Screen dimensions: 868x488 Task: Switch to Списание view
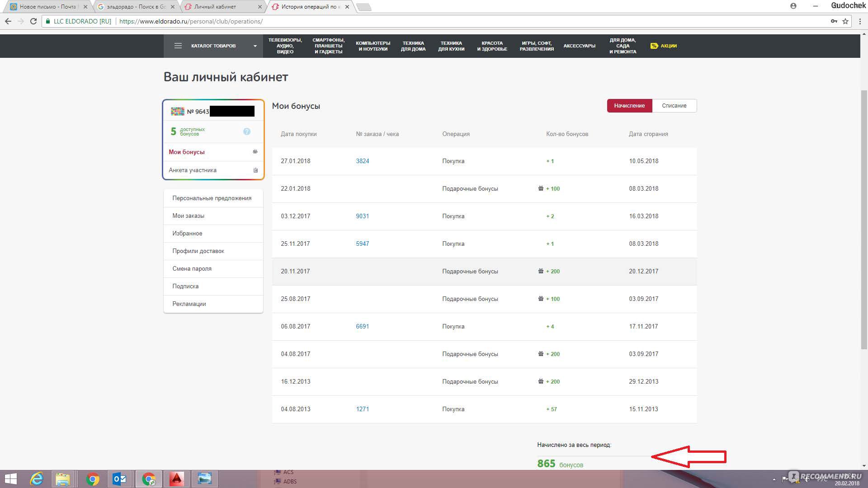[x=674, y=106]
